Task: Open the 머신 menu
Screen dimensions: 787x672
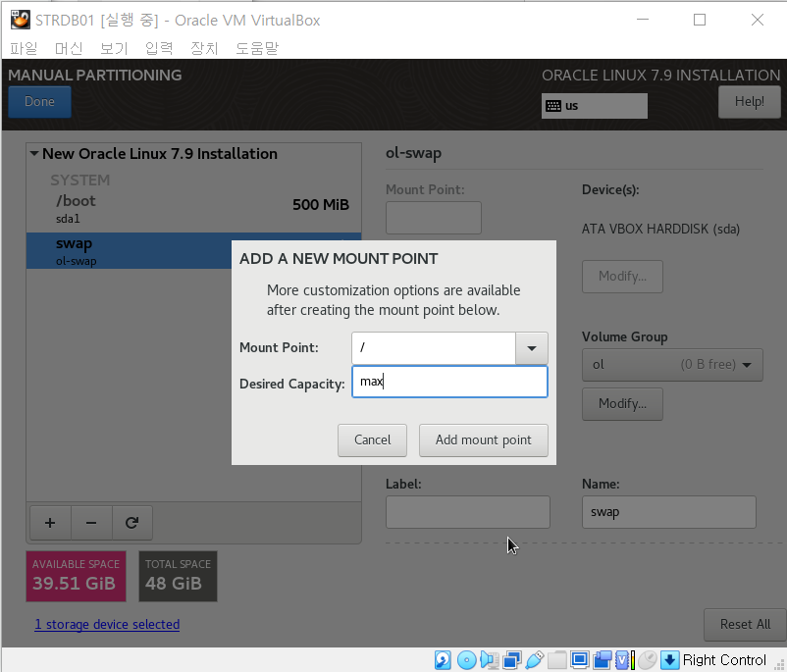Action: [x=69, y=48]
